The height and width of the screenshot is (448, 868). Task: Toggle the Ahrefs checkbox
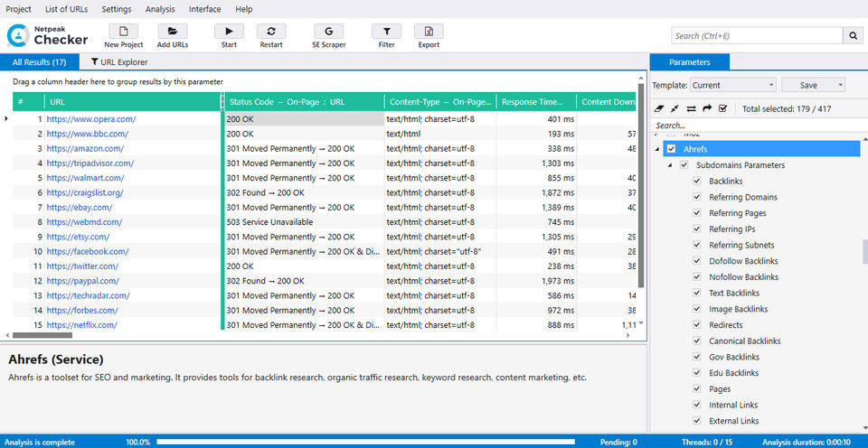pos(672,149)
